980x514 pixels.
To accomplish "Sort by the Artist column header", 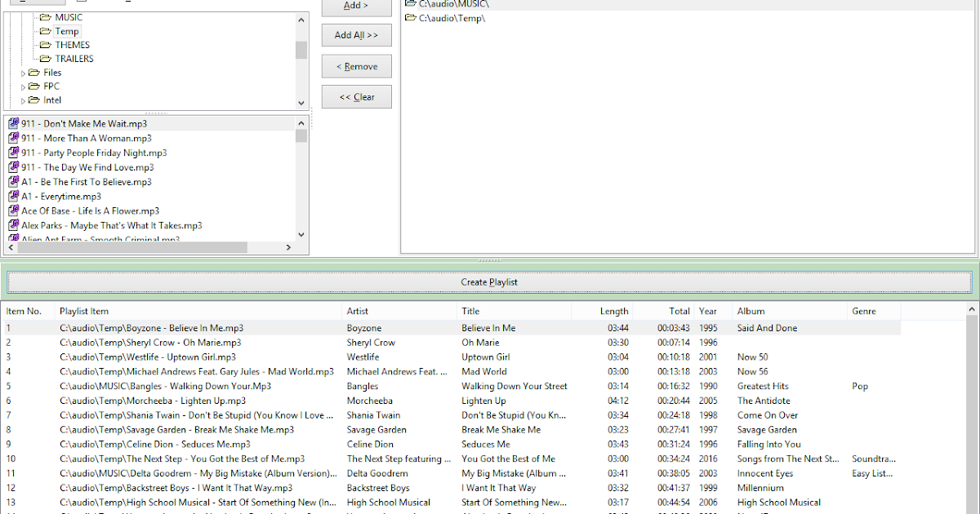I will (x=400, y=311).
